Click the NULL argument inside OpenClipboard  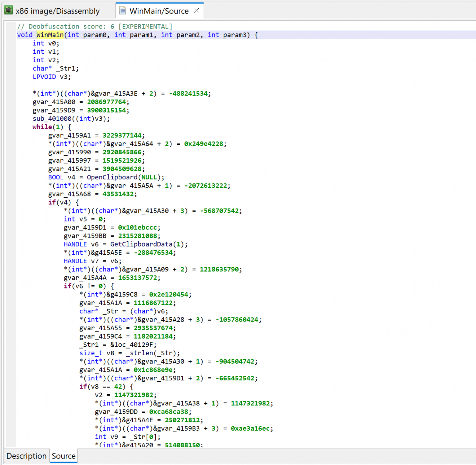[x=149, y=177]
